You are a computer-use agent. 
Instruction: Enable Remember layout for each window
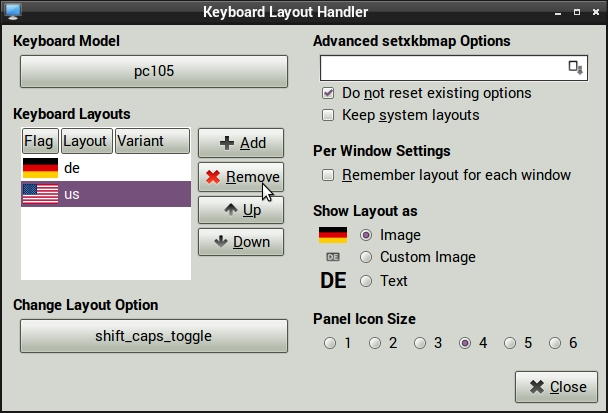[x=328, y=175]
